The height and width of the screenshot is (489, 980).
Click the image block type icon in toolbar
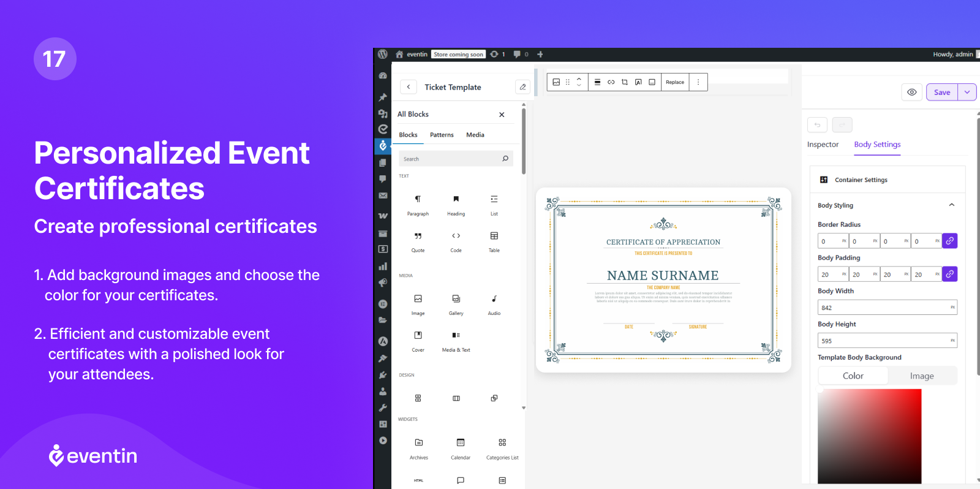556,82
